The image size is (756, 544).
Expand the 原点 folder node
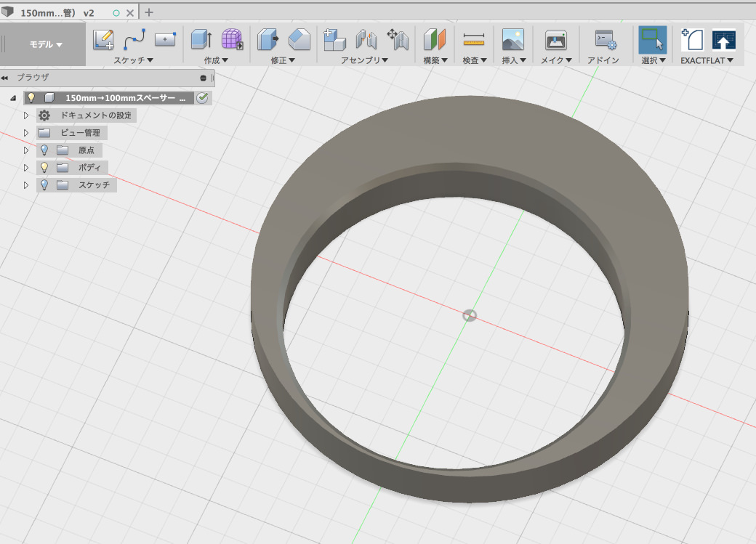[26, 150]
